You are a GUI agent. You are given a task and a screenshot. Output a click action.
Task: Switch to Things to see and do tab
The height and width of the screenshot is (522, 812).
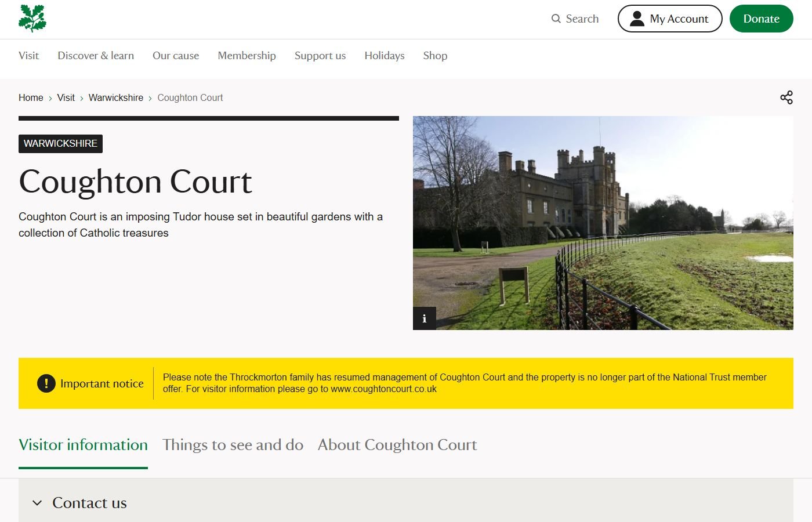coord(233,445)
